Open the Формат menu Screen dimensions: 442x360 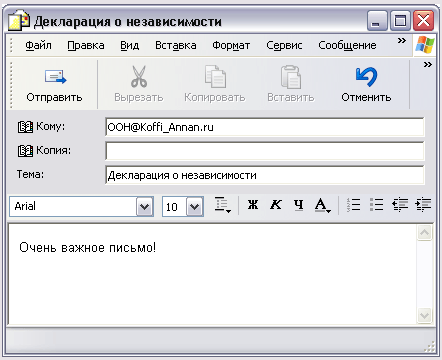231,45
